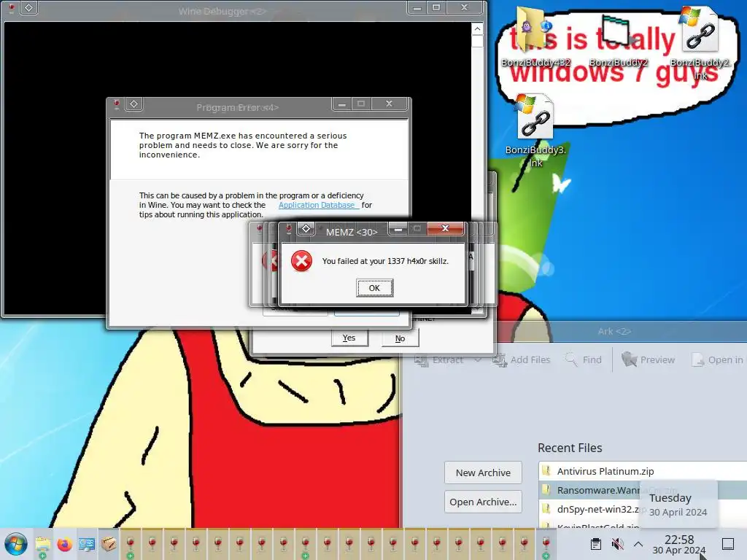747x560 pixels.
Task: Open the system settings taskbar icon
Action: tap(86, 544)
